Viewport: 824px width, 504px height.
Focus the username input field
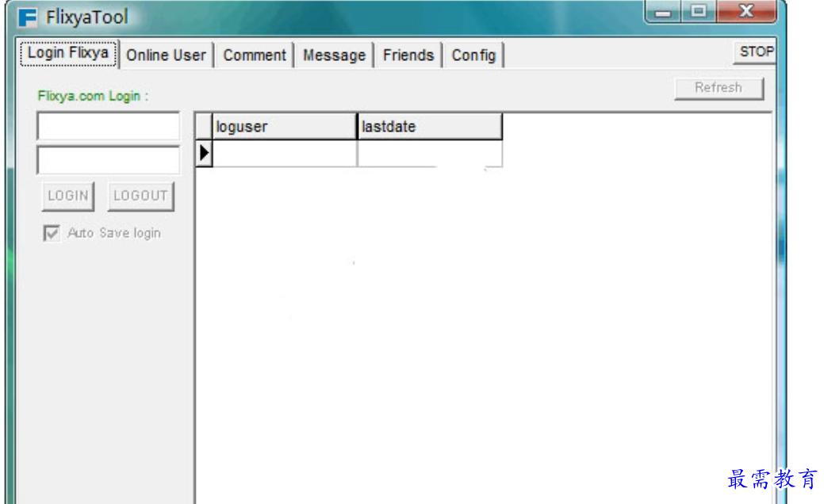tap(109, 126)
